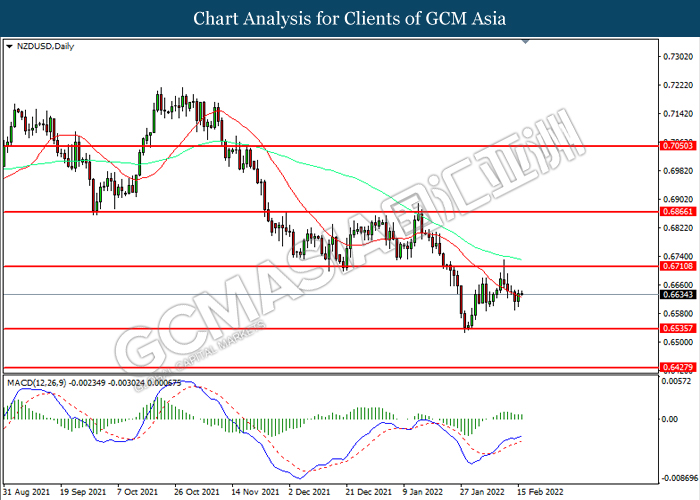700x500 pixels.
Task: Click the current price label 0.66343
Action: [x=678, y=295]
